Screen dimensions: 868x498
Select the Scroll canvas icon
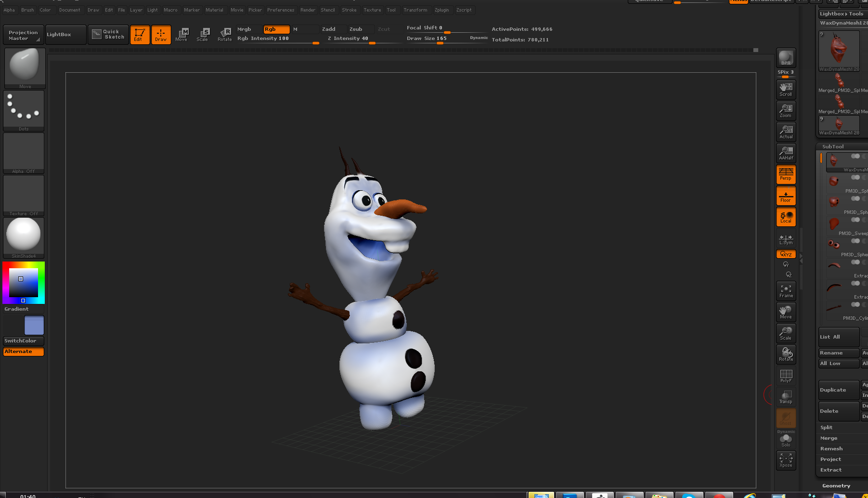(x=786, y=90)
